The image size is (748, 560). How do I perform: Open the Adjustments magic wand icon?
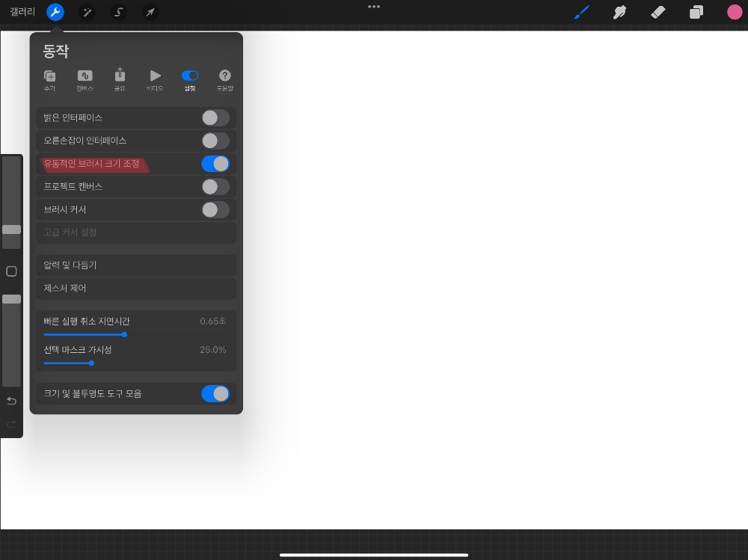click(x=88, y=13)
